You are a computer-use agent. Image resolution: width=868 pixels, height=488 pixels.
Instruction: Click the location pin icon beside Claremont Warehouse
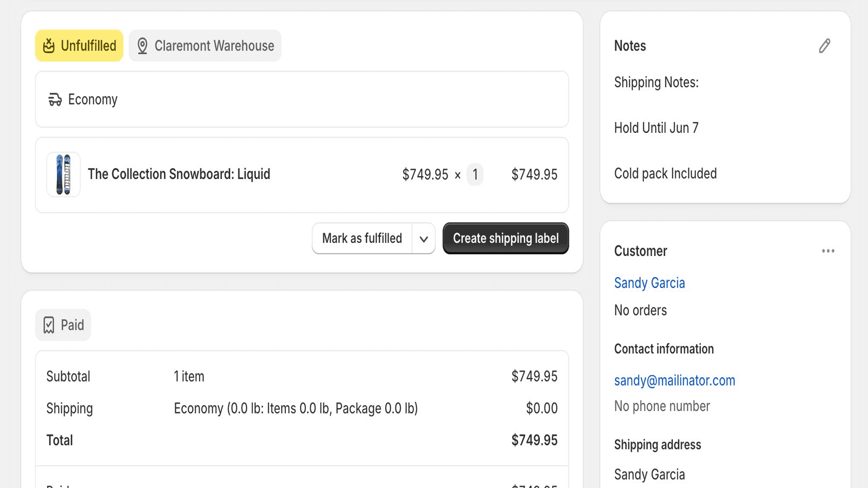142,46
